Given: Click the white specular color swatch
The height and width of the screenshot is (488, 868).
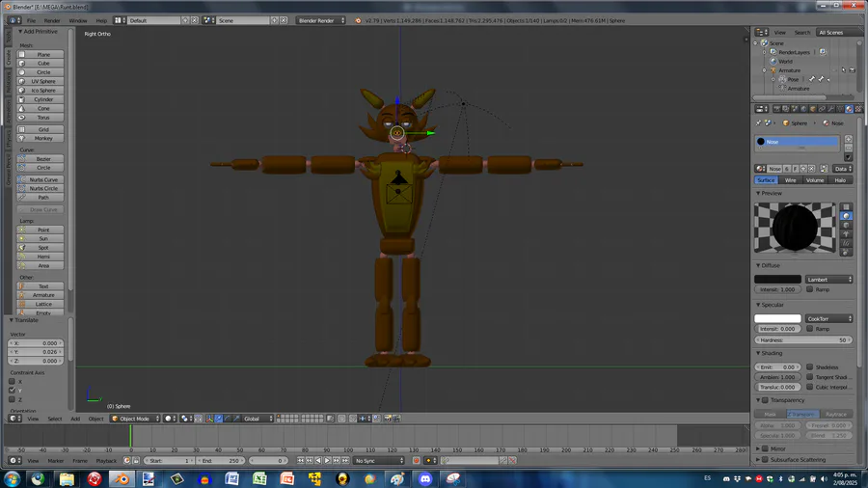Looking at the screenshot, I should click(x=777, y=318).
